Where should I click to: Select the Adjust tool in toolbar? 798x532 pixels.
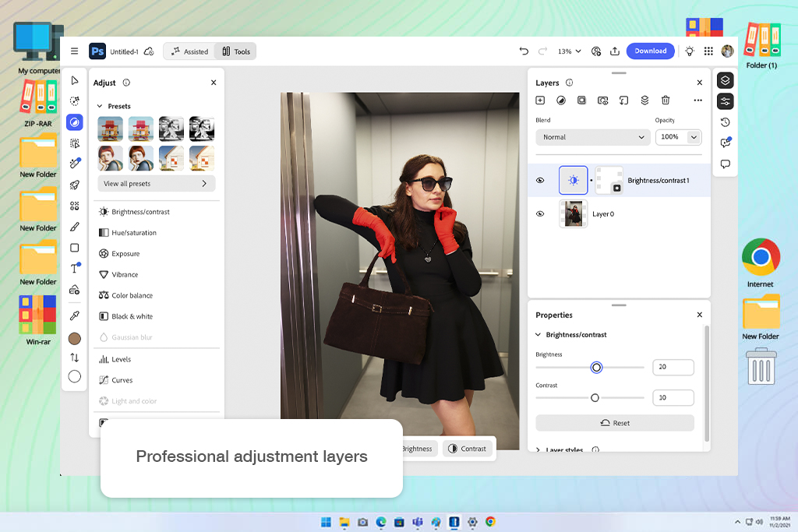(74, 122)
